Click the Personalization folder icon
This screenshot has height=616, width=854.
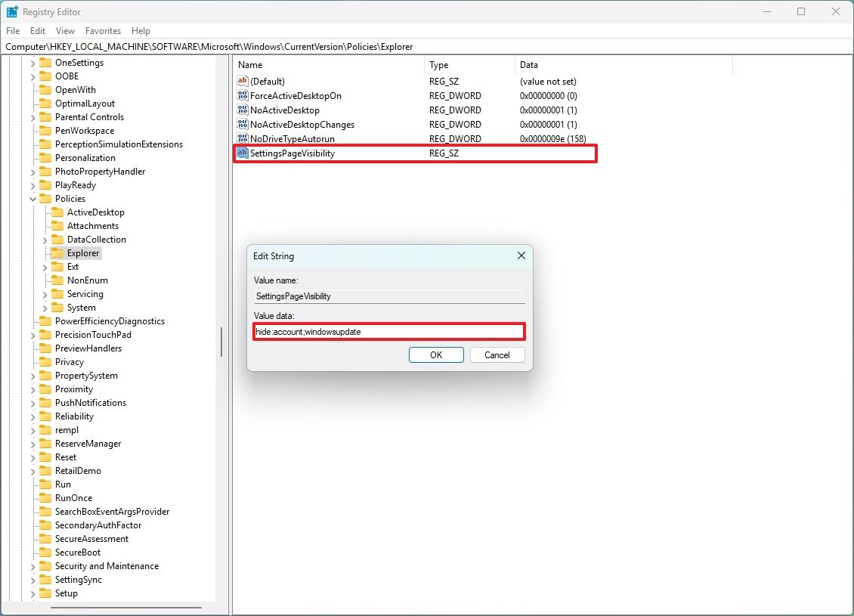coord(45,157)
